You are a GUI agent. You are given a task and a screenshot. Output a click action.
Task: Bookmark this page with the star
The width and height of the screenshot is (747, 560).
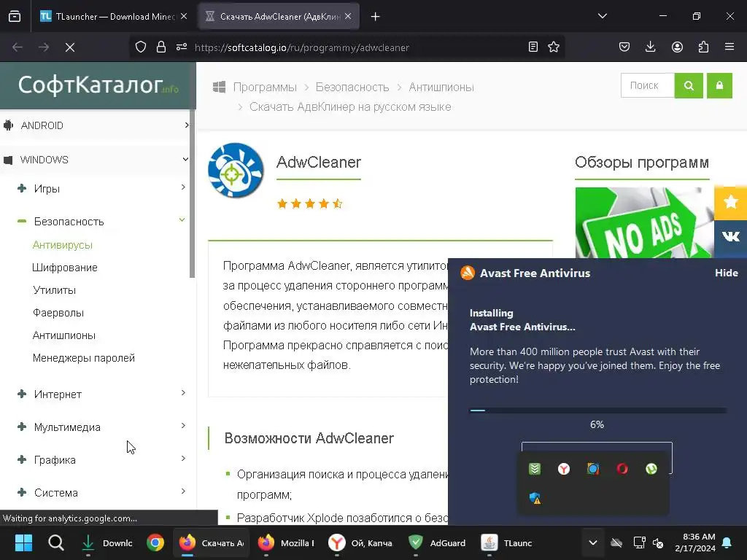(x=554, y=47)
